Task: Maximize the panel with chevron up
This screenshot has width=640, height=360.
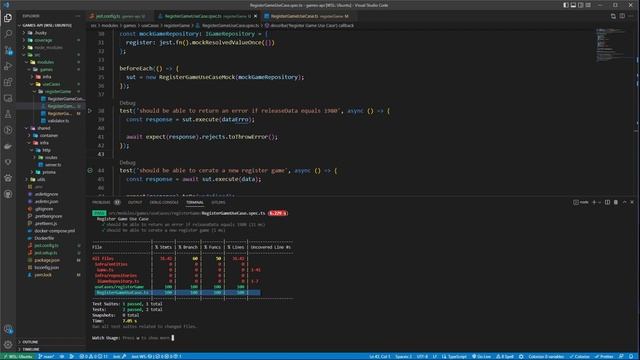Action: pyautogui.click(x=624, y=202)
